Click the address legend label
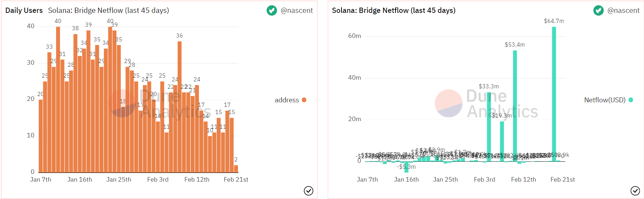The image size is (644, 199). click(286, 100)
